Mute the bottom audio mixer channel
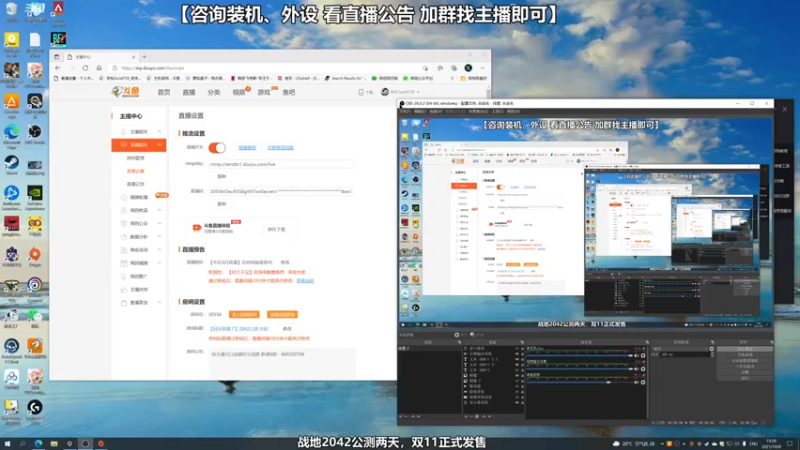This screenshot has height=450, width=800. pyautogui.click(x=636, y=382)
